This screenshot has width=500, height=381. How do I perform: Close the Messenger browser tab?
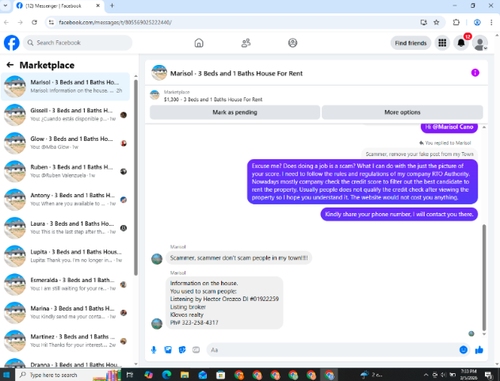coord(98,6)
